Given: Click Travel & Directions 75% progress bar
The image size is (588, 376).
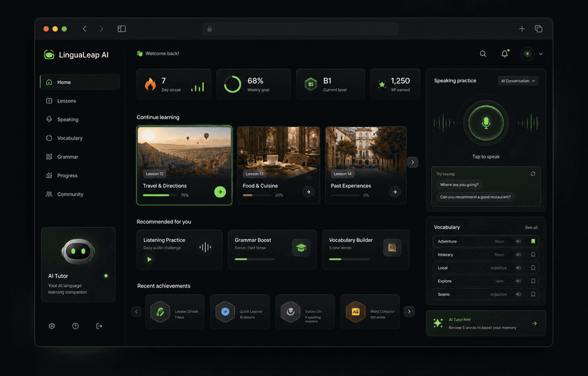Looking at the screenshot, I should 160,195.
